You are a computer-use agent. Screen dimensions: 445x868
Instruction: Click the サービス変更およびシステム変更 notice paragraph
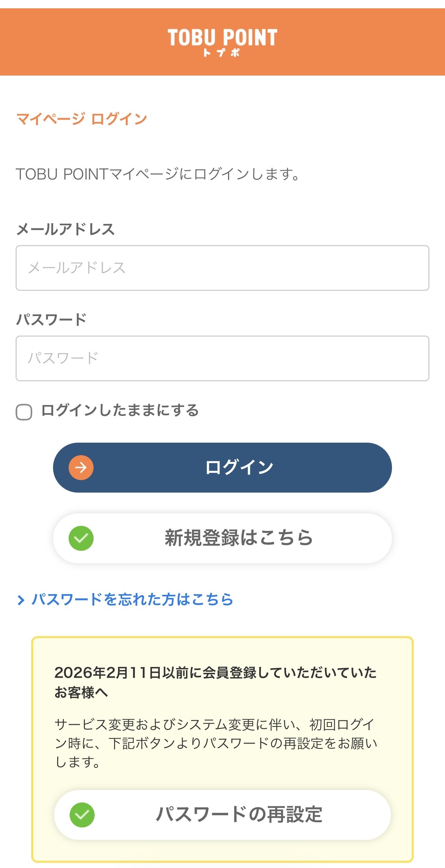click(216, 743)
